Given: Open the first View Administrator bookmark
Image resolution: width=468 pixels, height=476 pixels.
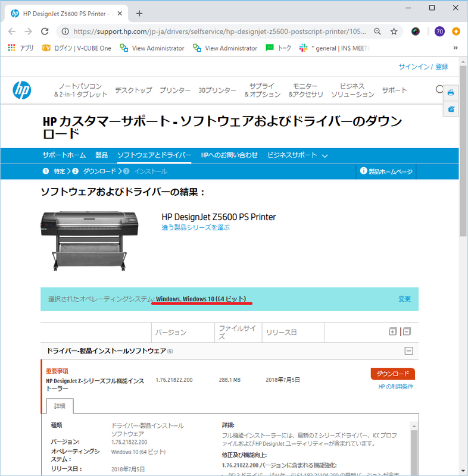Looking at the screenshot, I should click(x=152, y=48).
